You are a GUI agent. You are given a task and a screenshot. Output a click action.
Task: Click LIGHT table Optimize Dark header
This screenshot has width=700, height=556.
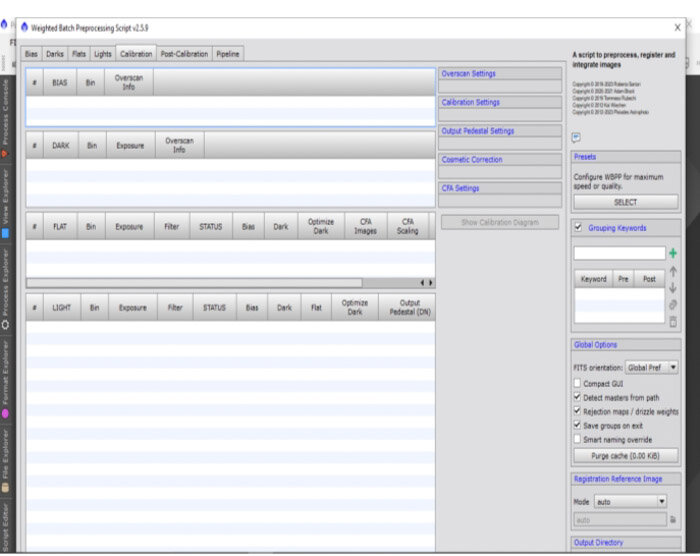click(x=355, y=307)
